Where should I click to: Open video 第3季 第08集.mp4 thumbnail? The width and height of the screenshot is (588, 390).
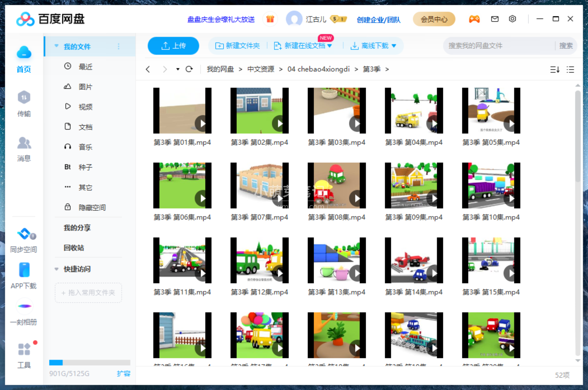336,186
